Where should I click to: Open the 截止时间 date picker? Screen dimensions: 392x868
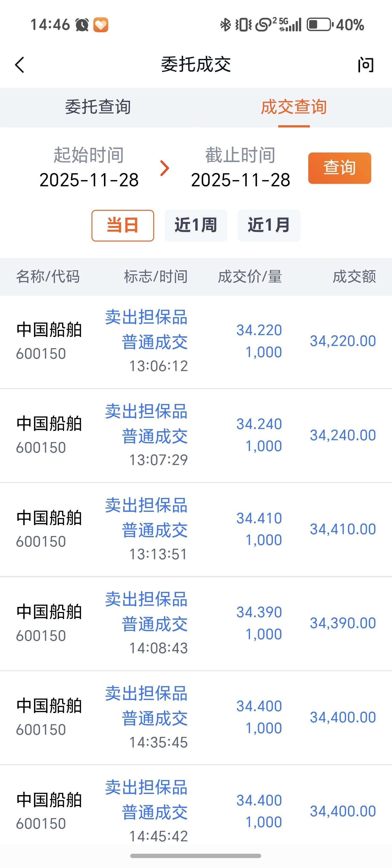[240, 168]
